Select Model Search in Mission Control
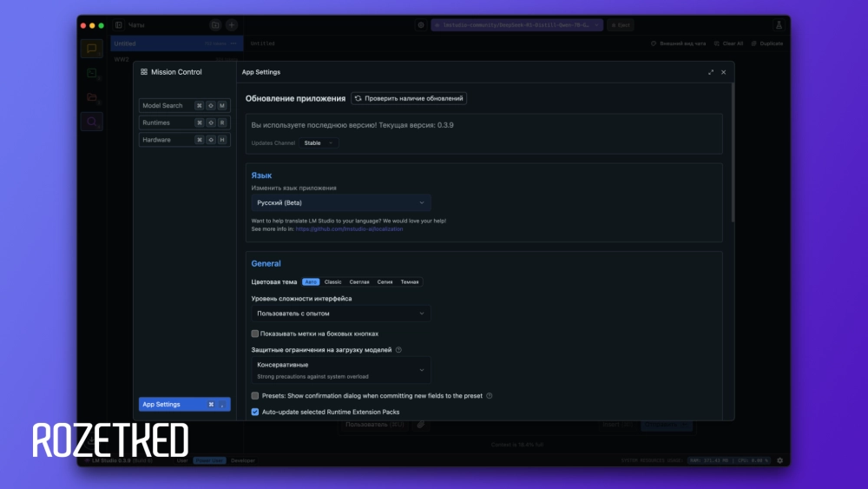868x489 pixels. 184,105
